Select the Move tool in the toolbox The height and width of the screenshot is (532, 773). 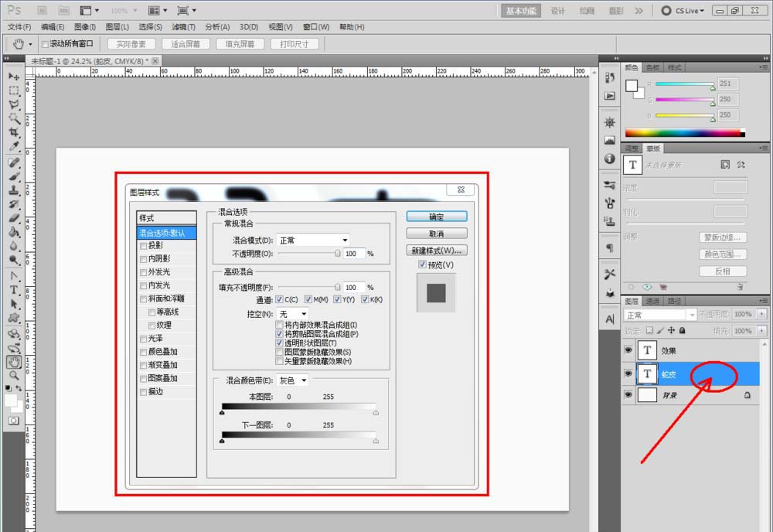pyautogui.click(x=14, y=77)
